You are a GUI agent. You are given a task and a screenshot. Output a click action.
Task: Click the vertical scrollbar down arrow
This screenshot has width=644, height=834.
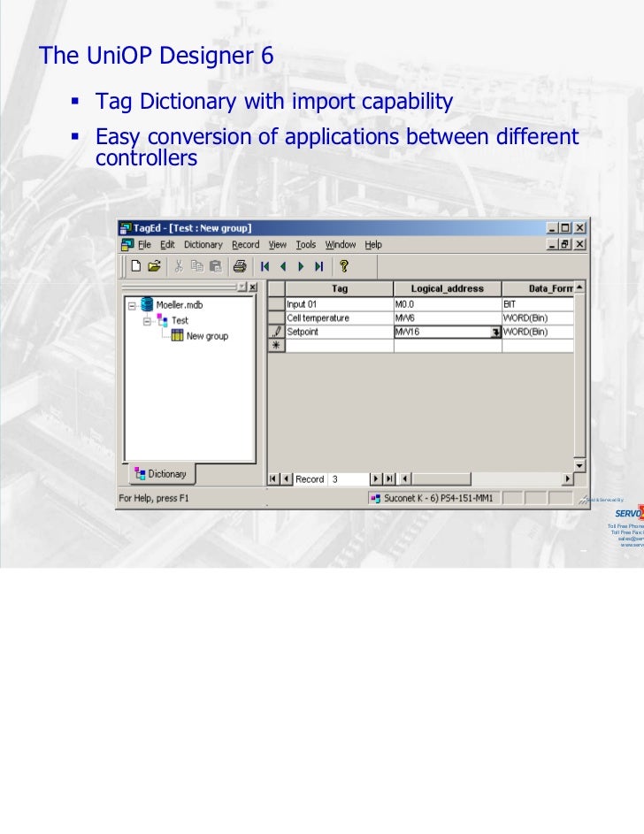tap(579, 465)
